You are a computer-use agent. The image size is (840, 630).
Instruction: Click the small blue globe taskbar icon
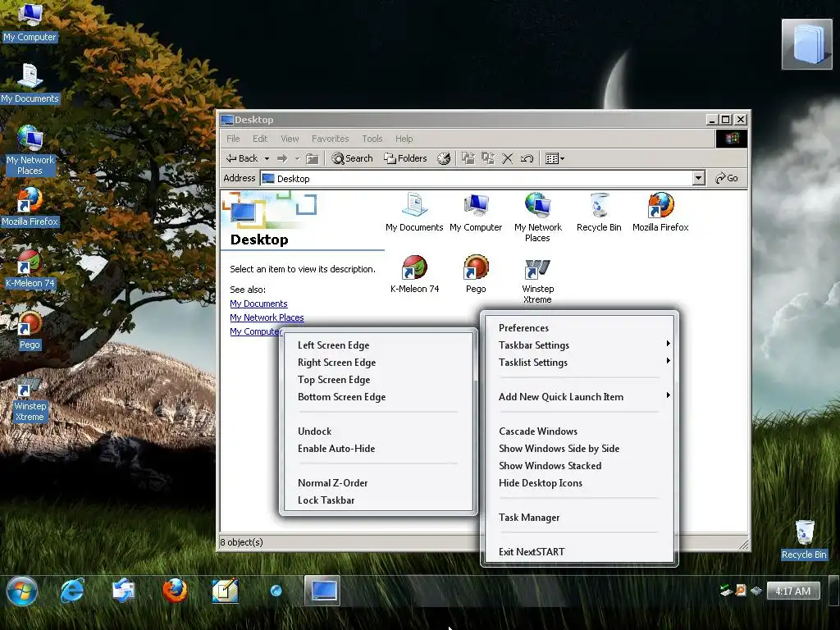pos(276,591)
